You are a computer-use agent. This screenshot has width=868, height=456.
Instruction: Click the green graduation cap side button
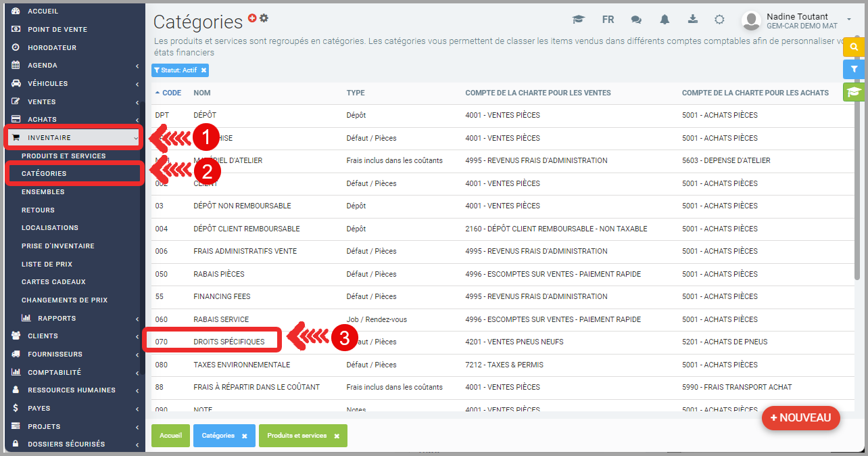coord(854,92)
